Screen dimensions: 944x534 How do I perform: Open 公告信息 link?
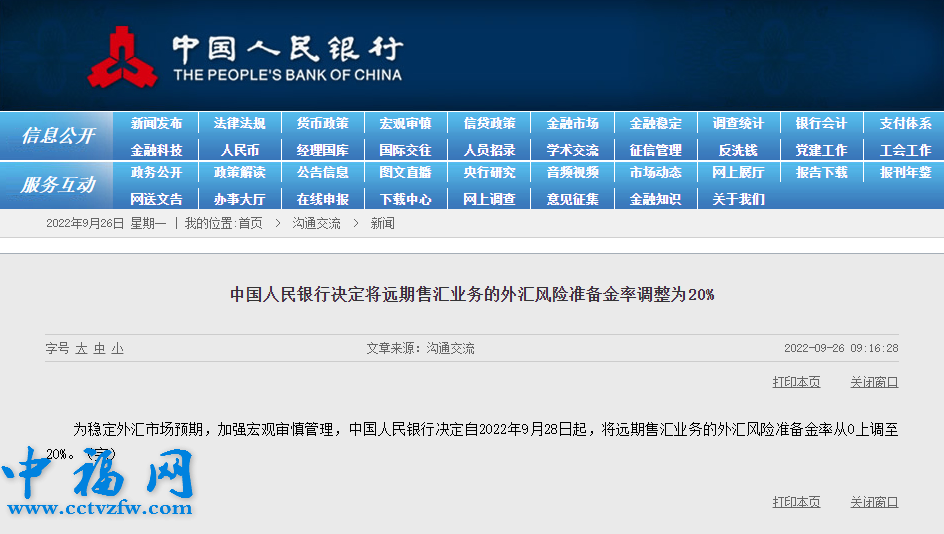click(323, 172)
